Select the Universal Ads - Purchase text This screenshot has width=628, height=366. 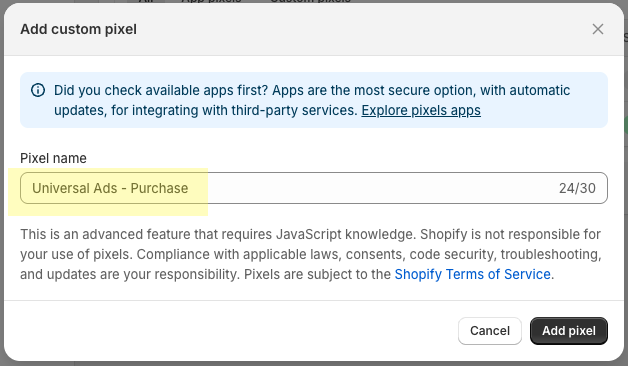coord(110,188)
